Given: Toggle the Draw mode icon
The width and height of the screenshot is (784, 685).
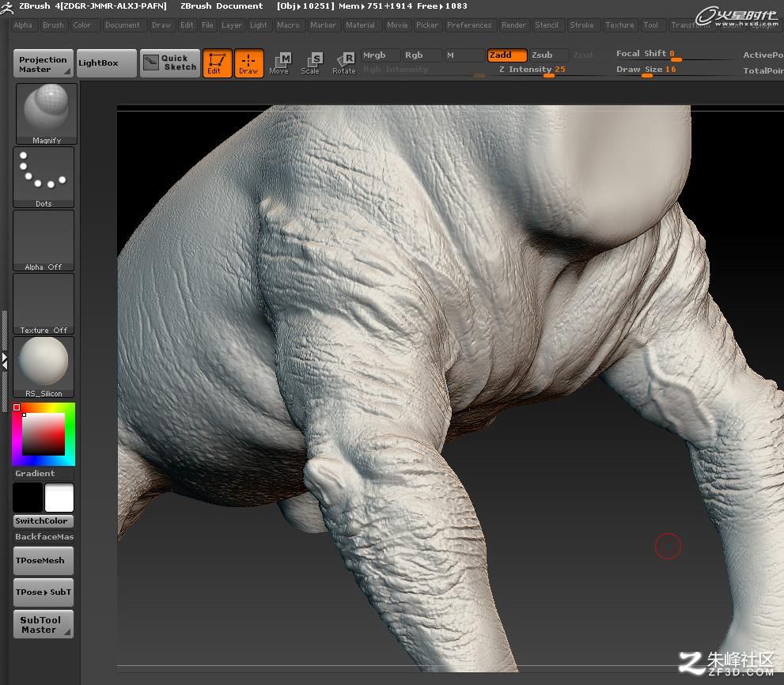Looking at the screenshot, I should click(249, 63).
